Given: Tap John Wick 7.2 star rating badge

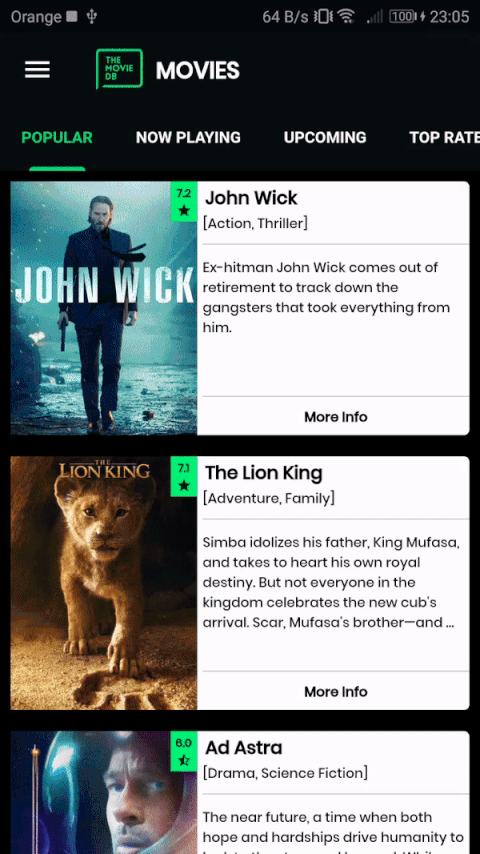Looking at the screenshot, I should click(184, 202).
